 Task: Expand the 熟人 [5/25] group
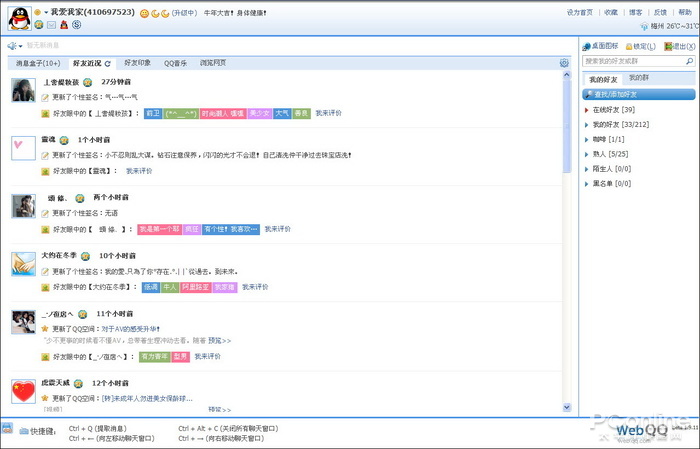587,154
